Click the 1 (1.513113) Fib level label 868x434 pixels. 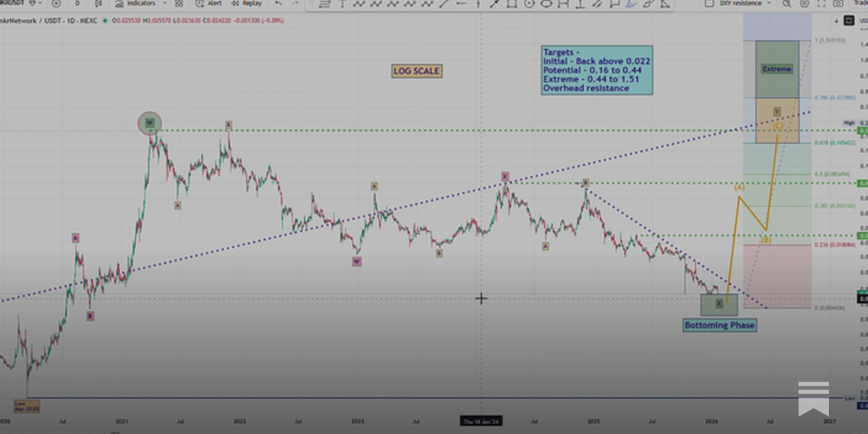830,40
